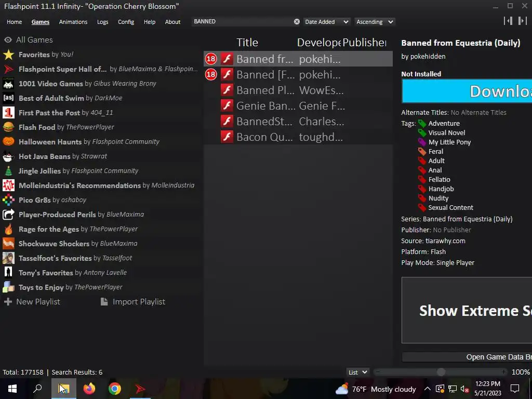The image size is (532, 399).
Task: Click the Toys to Enjoy blocks icon
Action: 8,287
